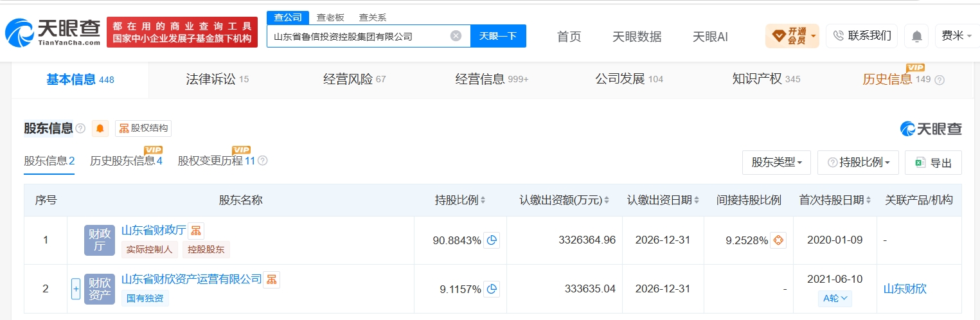The height and width of the screenshot is (320, 980).
Task: Switch to 基本信息 tab
Action: pos(80,80)
